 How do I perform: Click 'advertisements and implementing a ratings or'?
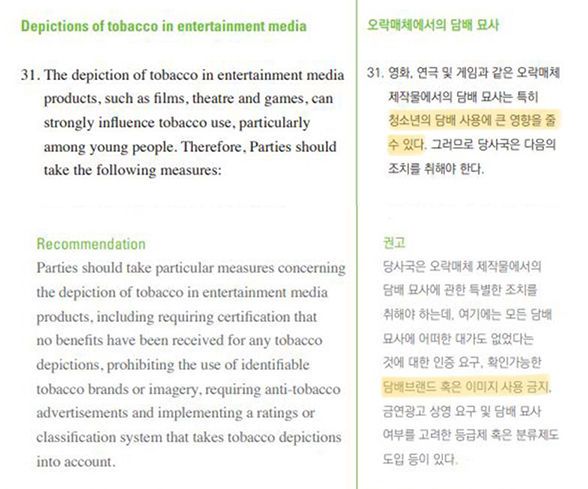tap(176, 413)
